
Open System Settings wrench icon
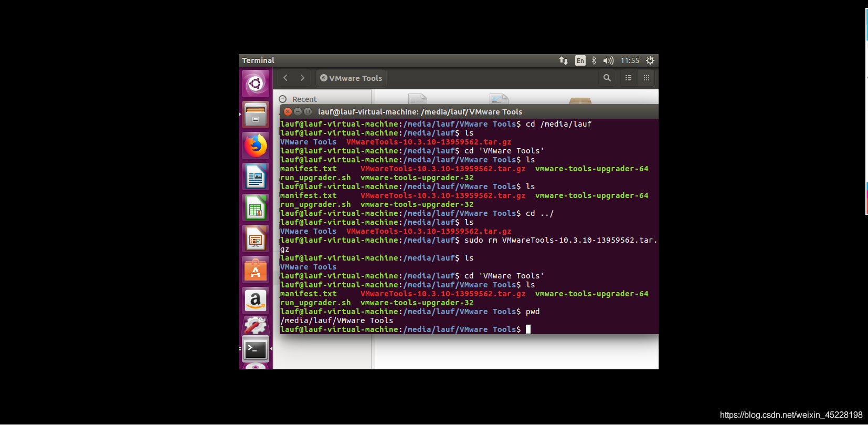pos(256,326)
